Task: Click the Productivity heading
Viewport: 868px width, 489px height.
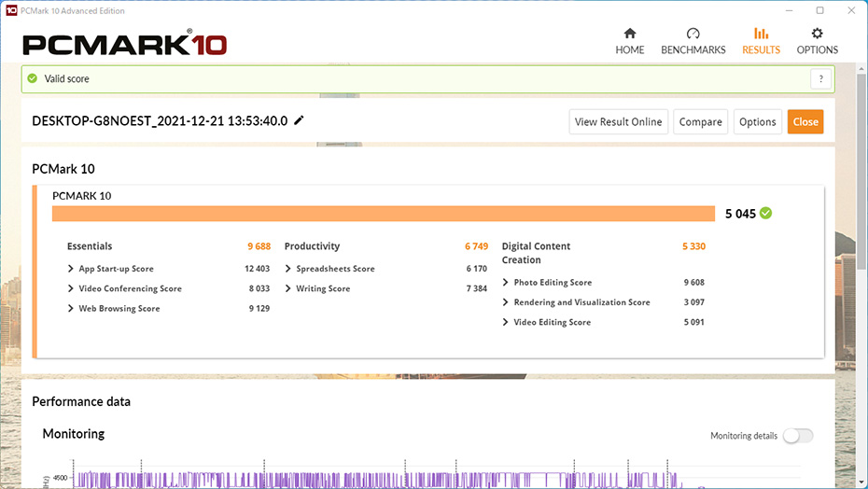Action: [x=313, y=246]
